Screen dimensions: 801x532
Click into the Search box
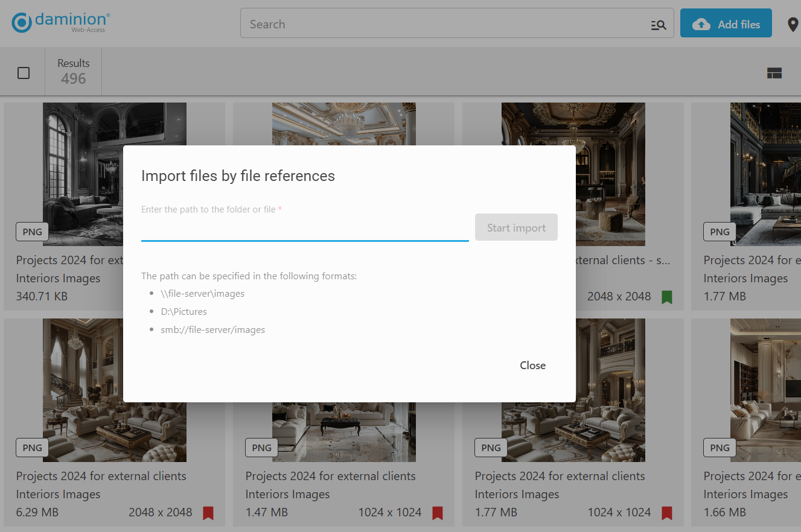click(x=447, y=25)
